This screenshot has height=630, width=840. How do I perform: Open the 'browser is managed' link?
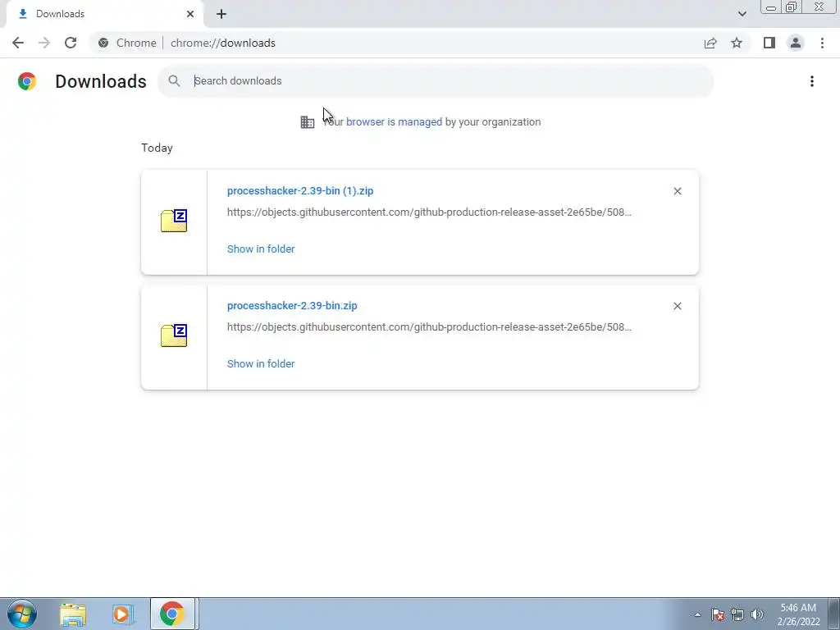tap(394, 121)
